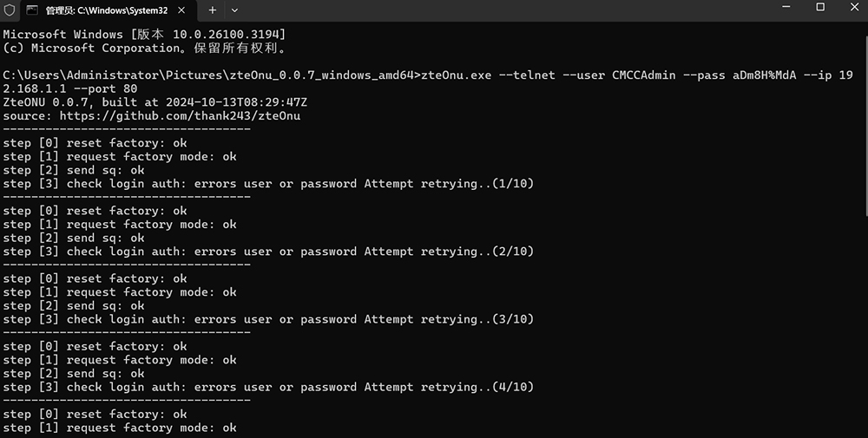
Task: Click the retrying (4/10) error line
Action: point(268,387)
